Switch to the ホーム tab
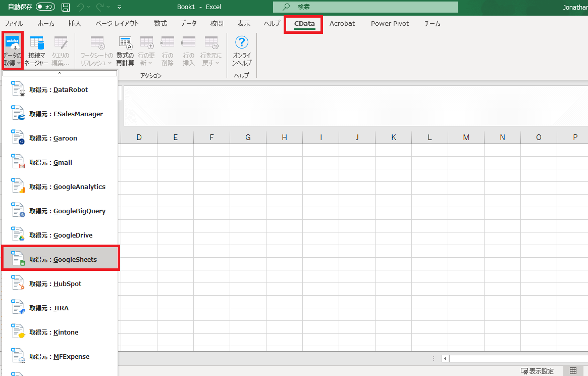 point(46,23)
